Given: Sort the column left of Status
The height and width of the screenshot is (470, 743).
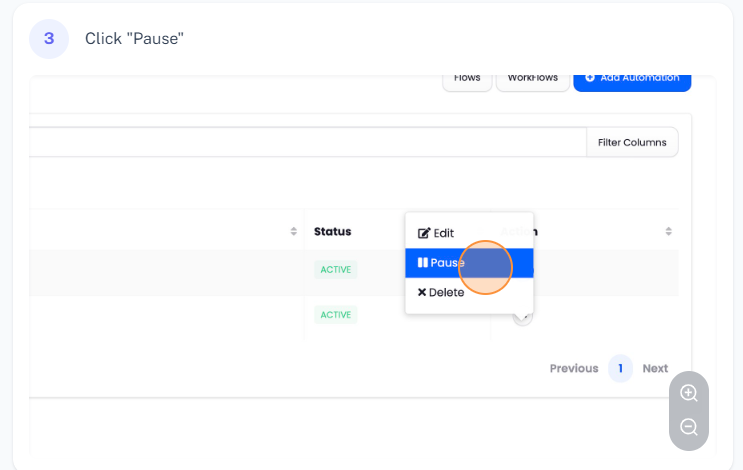Looking at the screenshot, I should tap(293, 231).
